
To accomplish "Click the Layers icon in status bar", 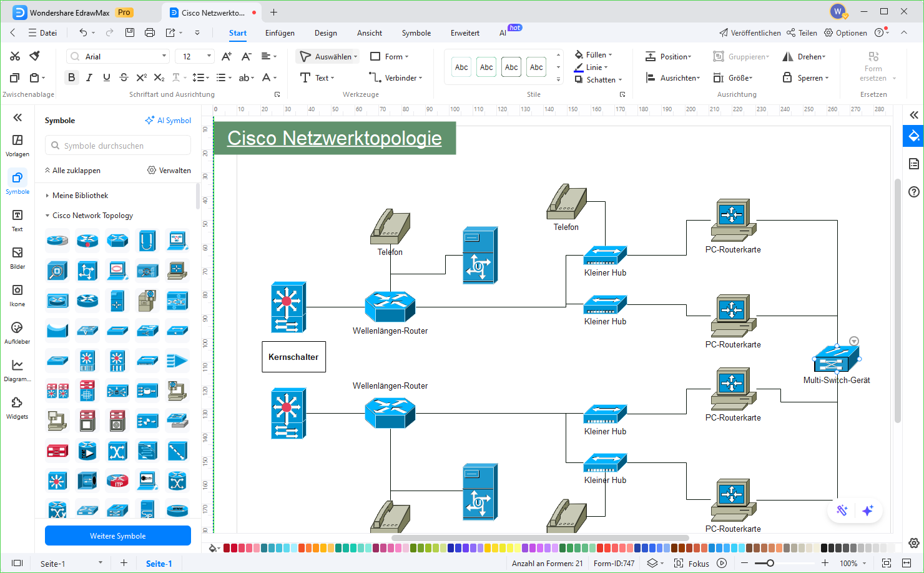I will pos(652,563).
